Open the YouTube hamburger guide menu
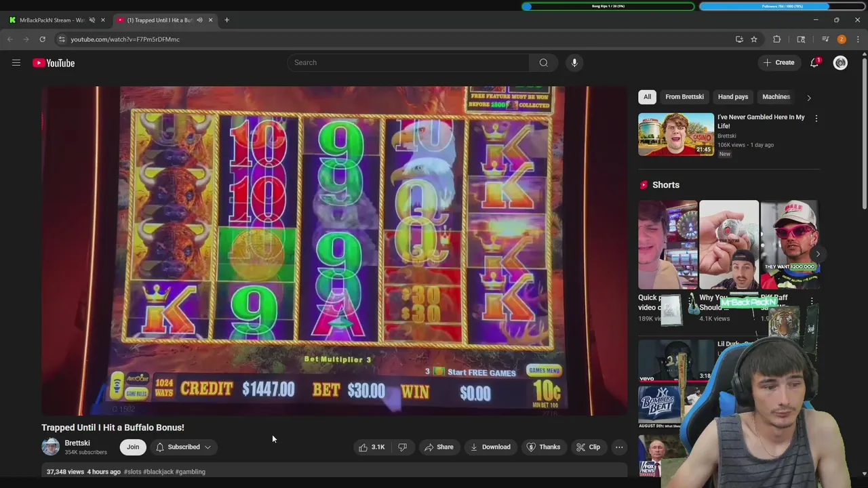Image resolution: width=868 pixels, height=488 pixels. (16, 62)
